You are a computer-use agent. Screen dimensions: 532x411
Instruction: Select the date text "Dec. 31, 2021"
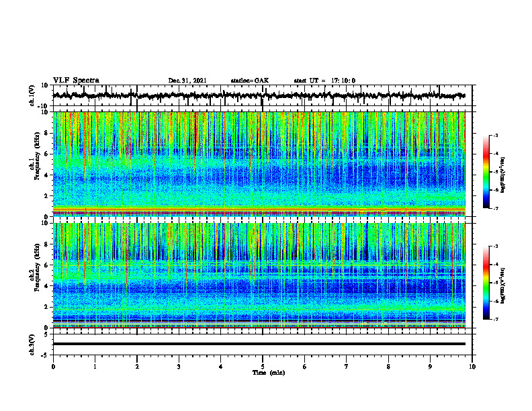click(x=187, y=81)
